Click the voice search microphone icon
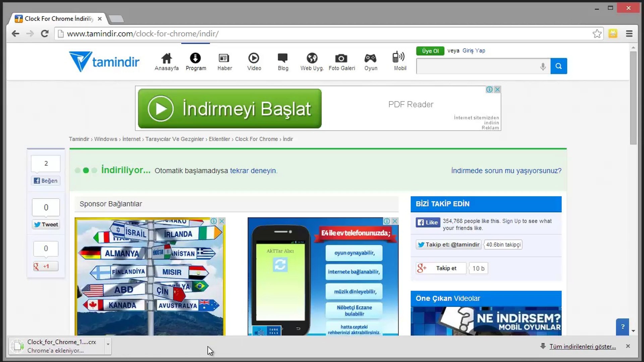Screen dimensions: 644x362 [543, 66]
